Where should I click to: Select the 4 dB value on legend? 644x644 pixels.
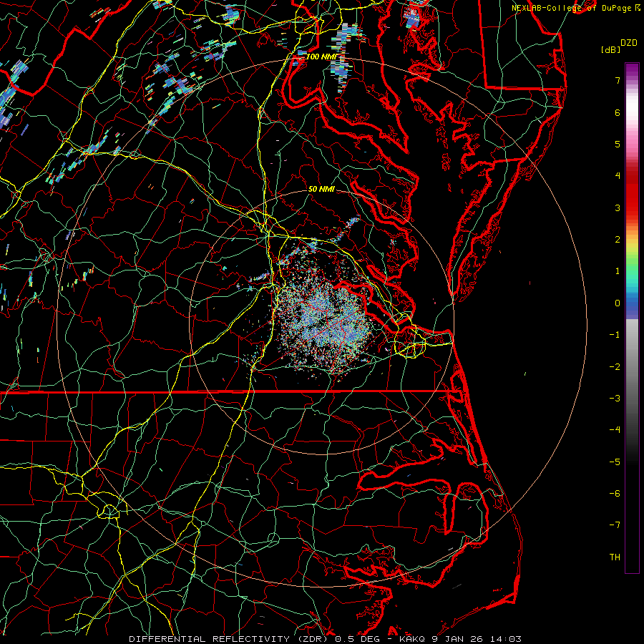tap(618, 176)
